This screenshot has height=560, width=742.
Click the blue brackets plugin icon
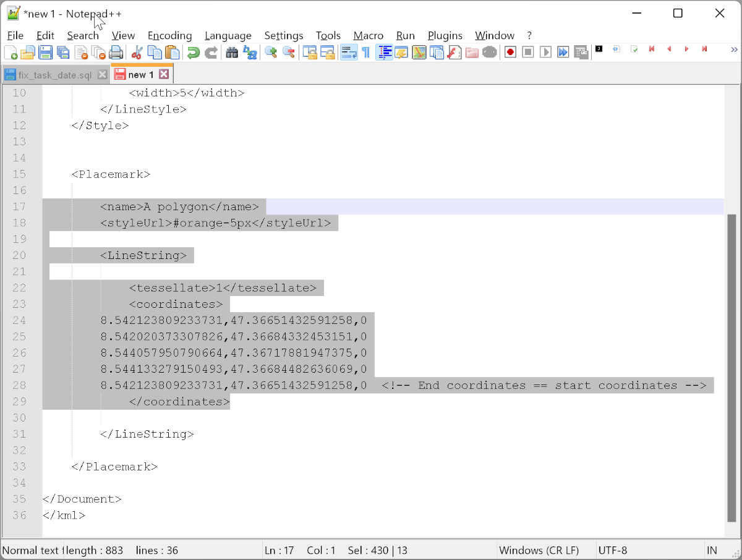616,49
